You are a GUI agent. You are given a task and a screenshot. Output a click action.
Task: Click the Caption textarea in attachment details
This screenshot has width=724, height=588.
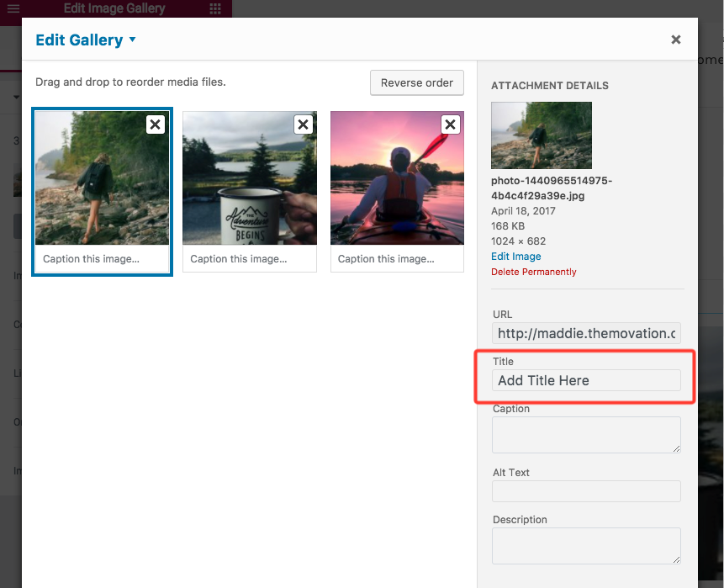[586, 435]
